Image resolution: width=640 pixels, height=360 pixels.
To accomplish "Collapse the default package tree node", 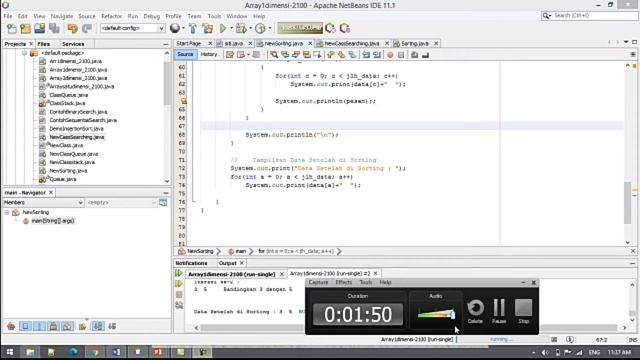I will click(24, 53).
